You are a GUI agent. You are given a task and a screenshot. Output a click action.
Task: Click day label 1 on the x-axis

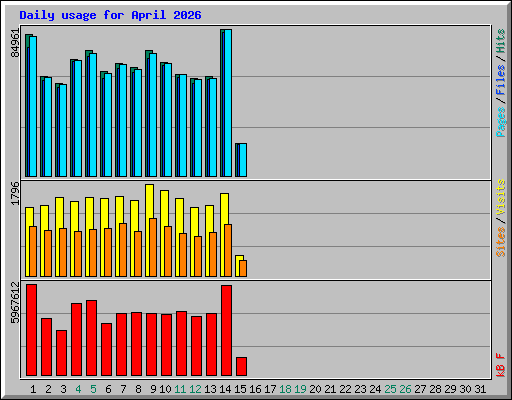(x=33, y=389)
